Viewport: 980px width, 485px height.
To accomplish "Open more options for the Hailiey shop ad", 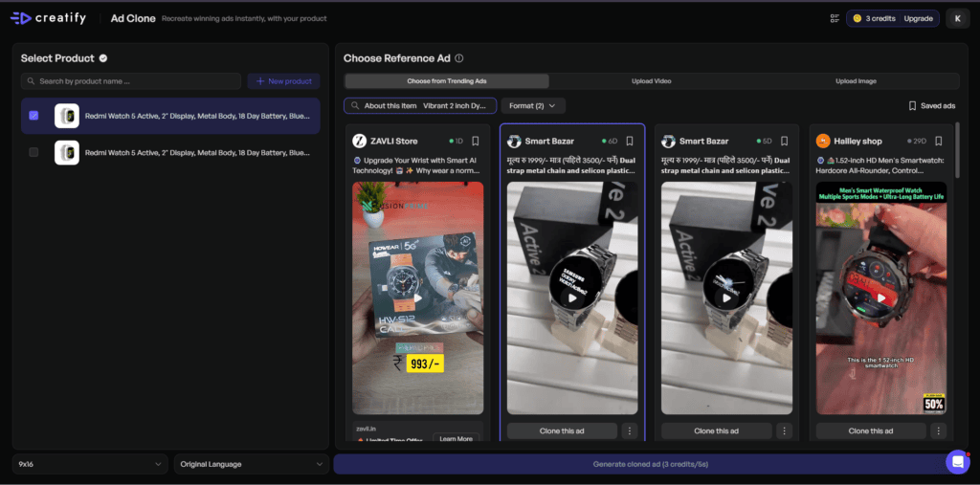I will pos(938,430).
